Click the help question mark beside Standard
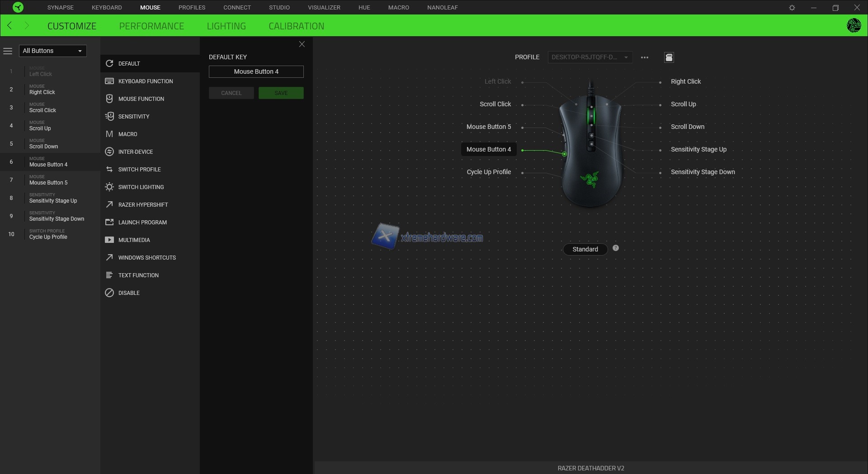 615,248
